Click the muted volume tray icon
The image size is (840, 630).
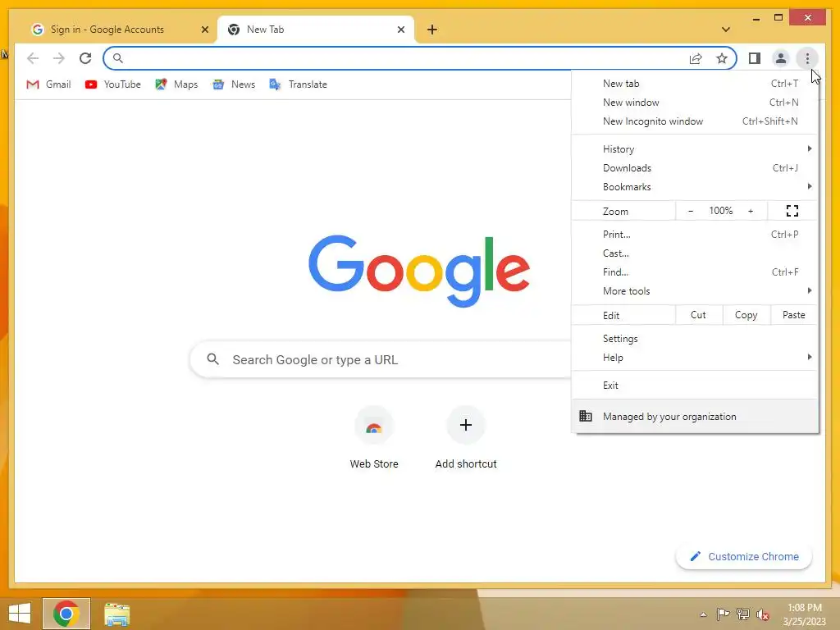[x=763, y=614]
